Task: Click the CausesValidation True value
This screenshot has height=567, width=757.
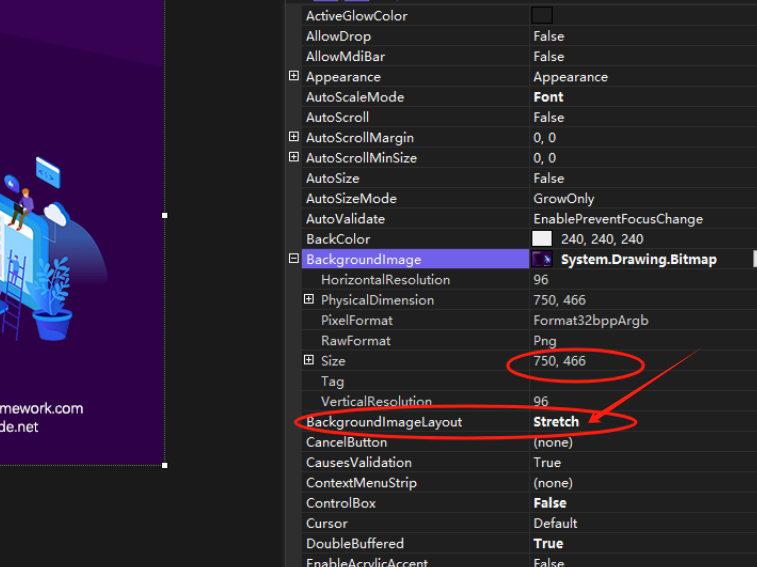Action: click(547, 462)
